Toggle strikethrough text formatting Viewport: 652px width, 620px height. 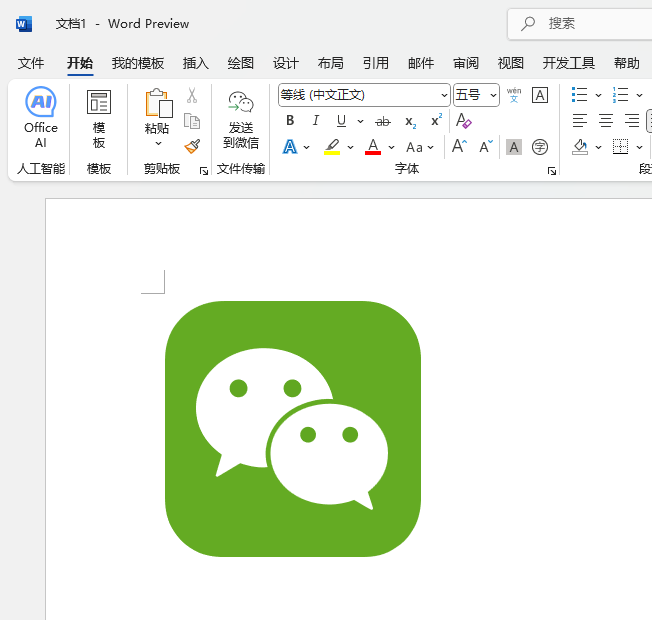[382, 121]
